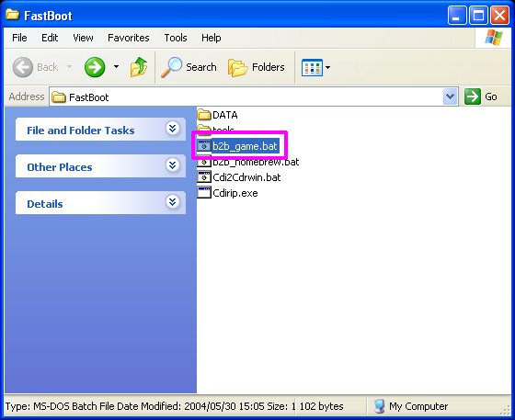Select the Cdirip.exe file icon
Viewport: 515px width, 420px height.
tap(204, 193)
